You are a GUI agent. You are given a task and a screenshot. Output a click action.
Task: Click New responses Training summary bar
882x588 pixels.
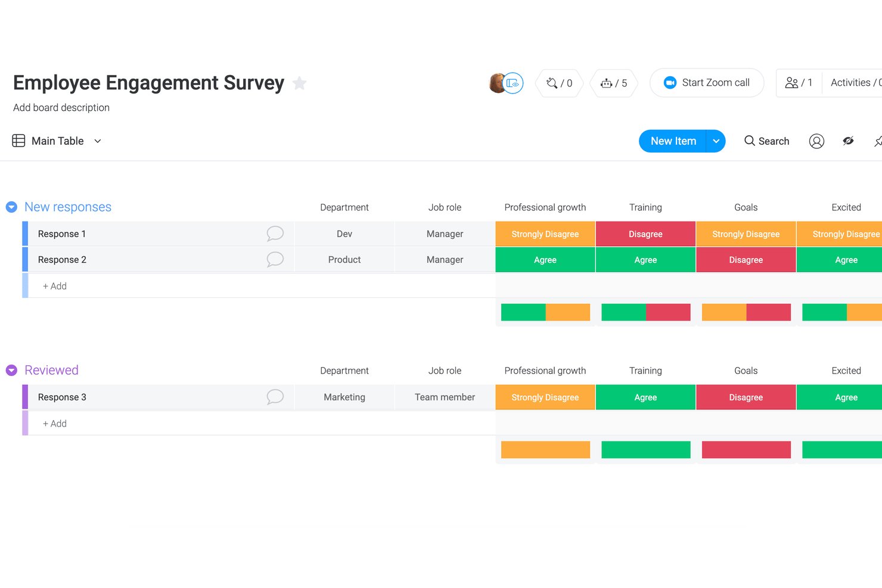click(646, 312)
